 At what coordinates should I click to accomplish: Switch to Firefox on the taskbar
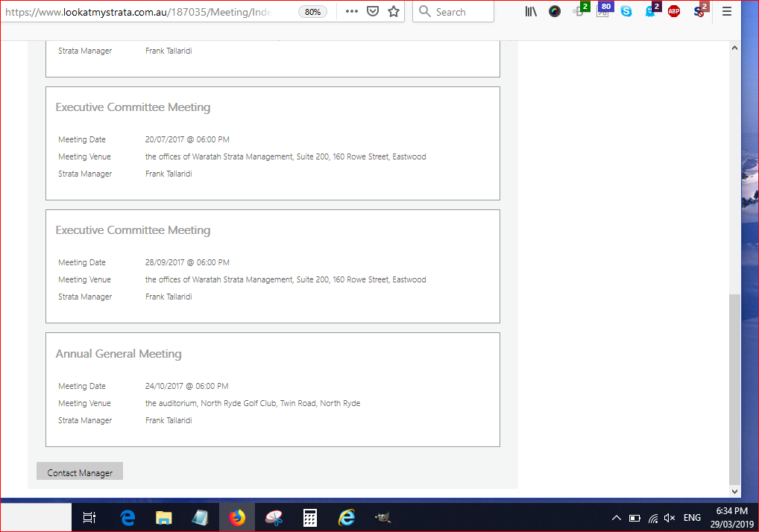tap(236, 518)
